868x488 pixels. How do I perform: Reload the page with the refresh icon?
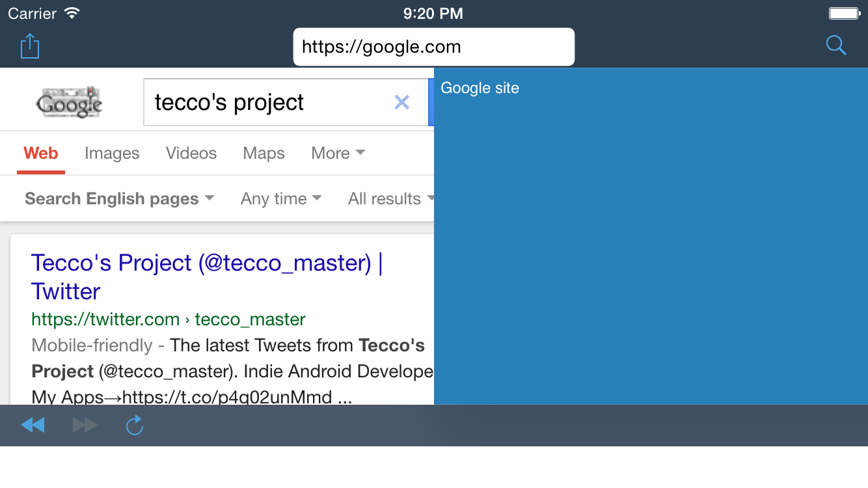[x=134, y=426]
